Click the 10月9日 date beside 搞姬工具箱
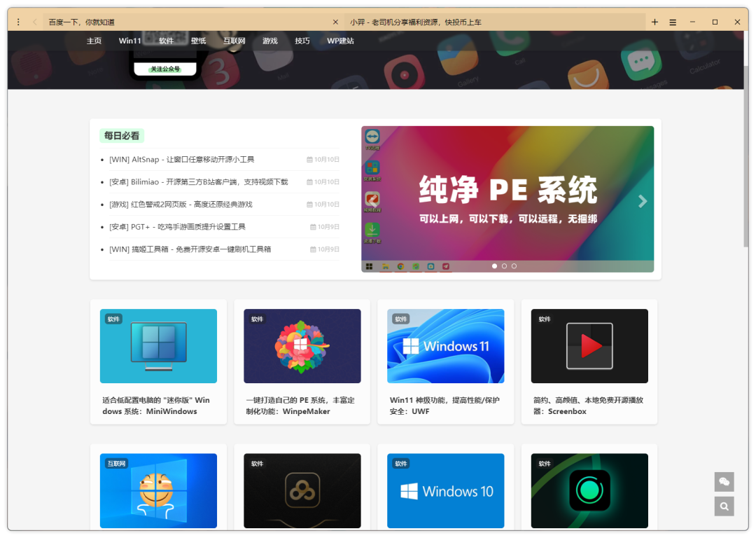This screenshot has width=756, height=538. [325, 249]
